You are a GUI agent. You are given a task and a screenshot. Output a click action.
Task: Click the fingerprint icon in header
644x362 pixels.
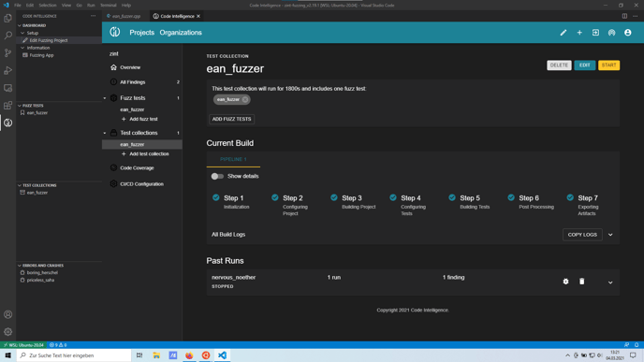611,33
